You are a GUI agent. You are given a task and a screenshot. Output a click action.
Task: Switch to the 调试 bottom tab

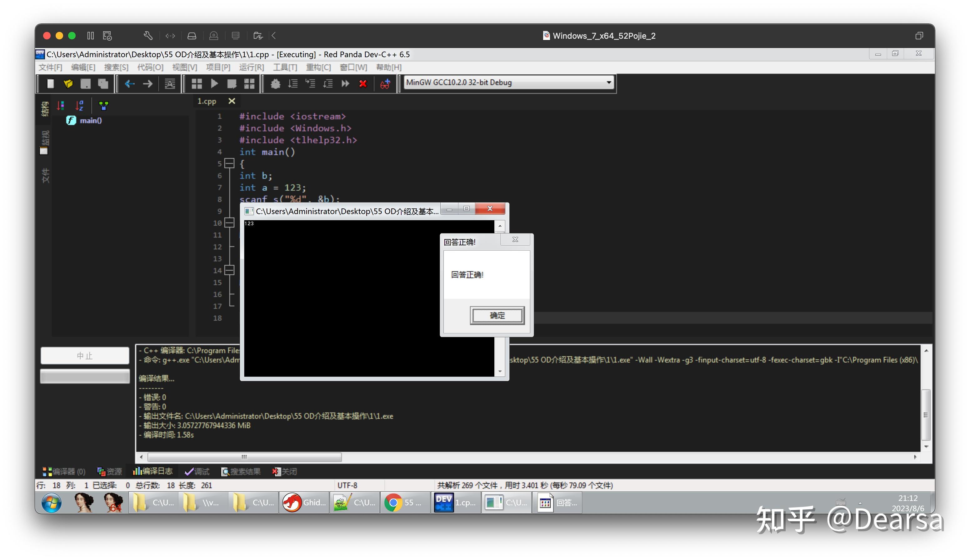(x=197, y=471)
